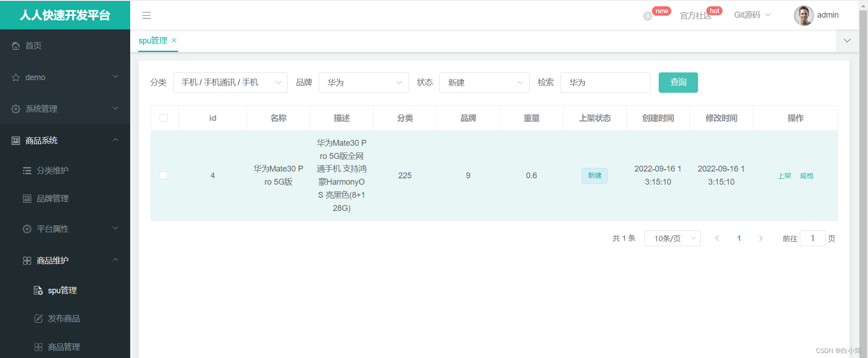Click the admin username
Image resolution: width=868 pixels, height=358 pixels.
coord(828,15)
